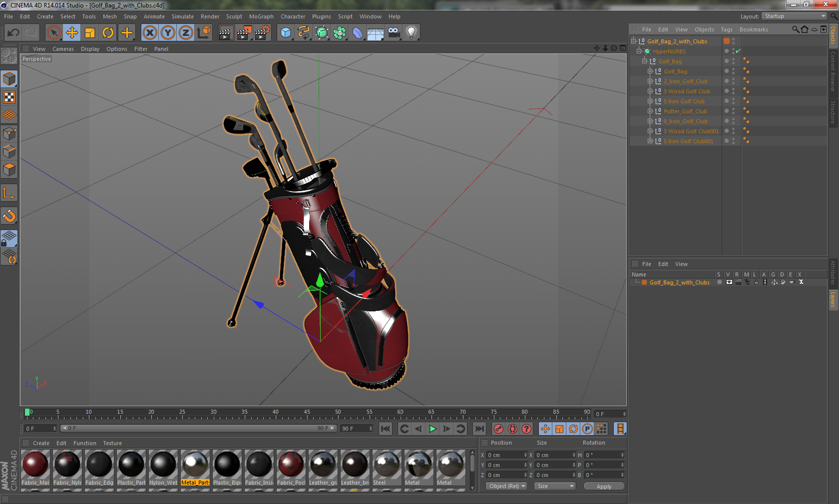Open material manager Create menu
The height and width of the screenshot is (504, 839).
click(x=41, y=443)
